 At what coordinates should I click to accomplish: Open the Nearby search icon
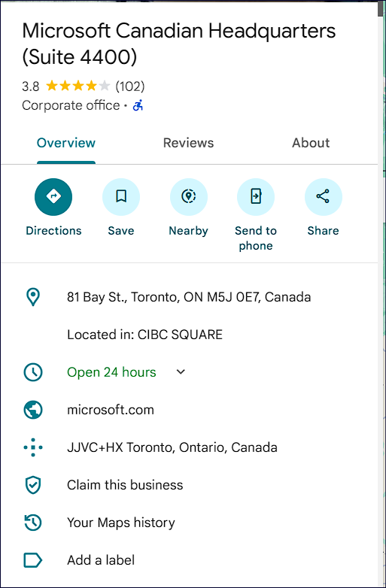pos(188,196)
